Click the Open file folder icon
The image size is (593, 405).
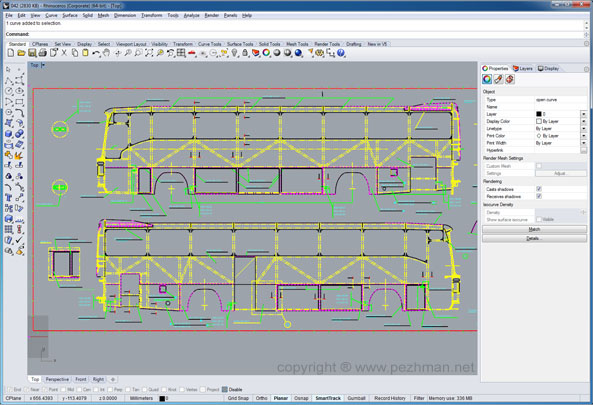21,53
